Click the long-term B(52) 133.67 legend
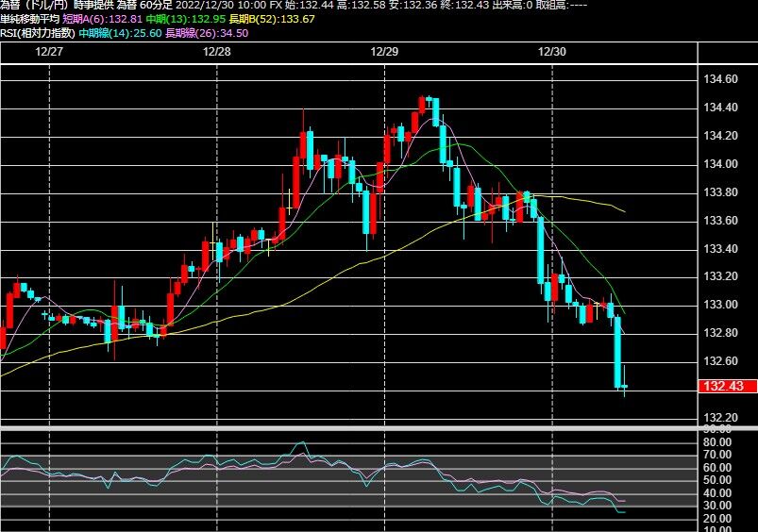This screenshot has height=532, width=758. pos(272,19)
